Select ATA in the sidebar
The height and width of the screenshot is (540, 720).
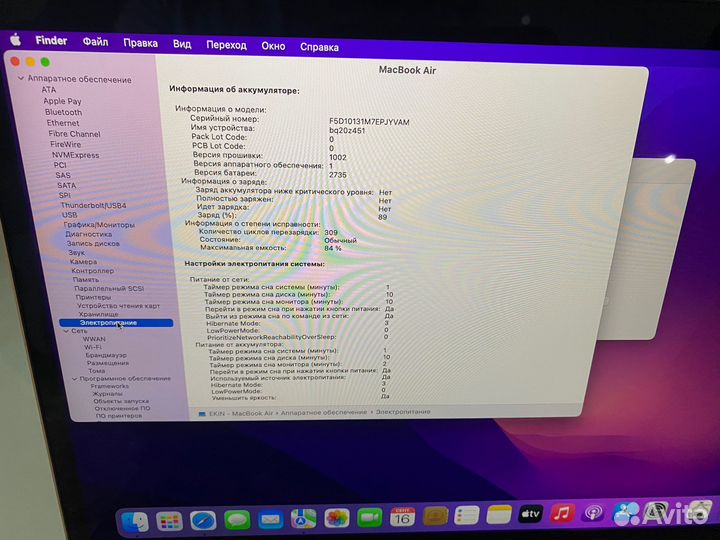point(49,90)
